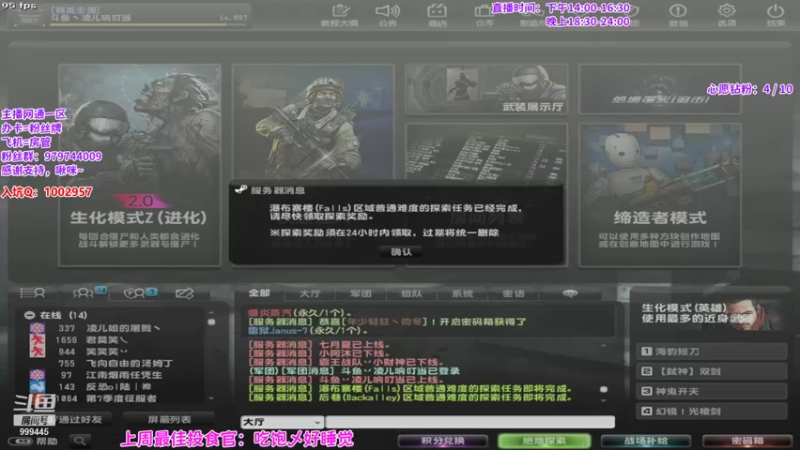Click the 密码箱 button

747,441
